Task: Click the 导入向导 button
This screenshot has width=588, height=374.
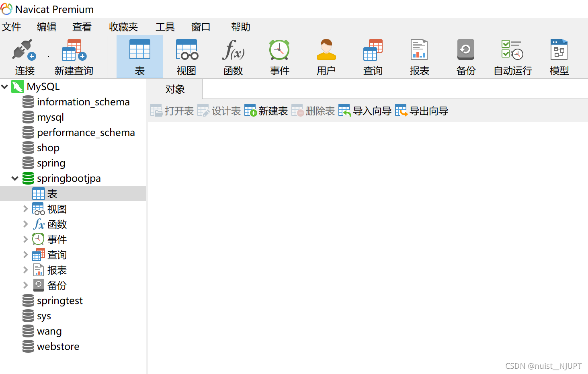Action: [365, 111]
